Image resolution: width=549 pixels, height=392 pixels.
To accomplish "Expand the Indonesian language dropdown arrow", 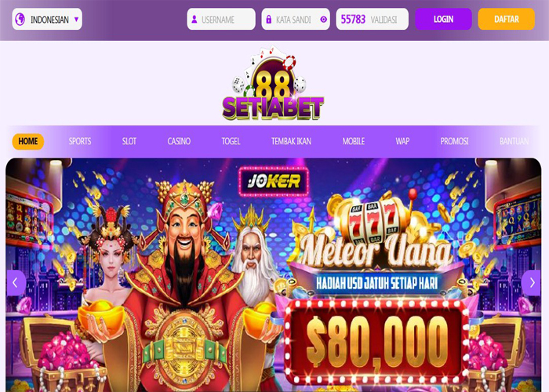I will coord(76,20).
